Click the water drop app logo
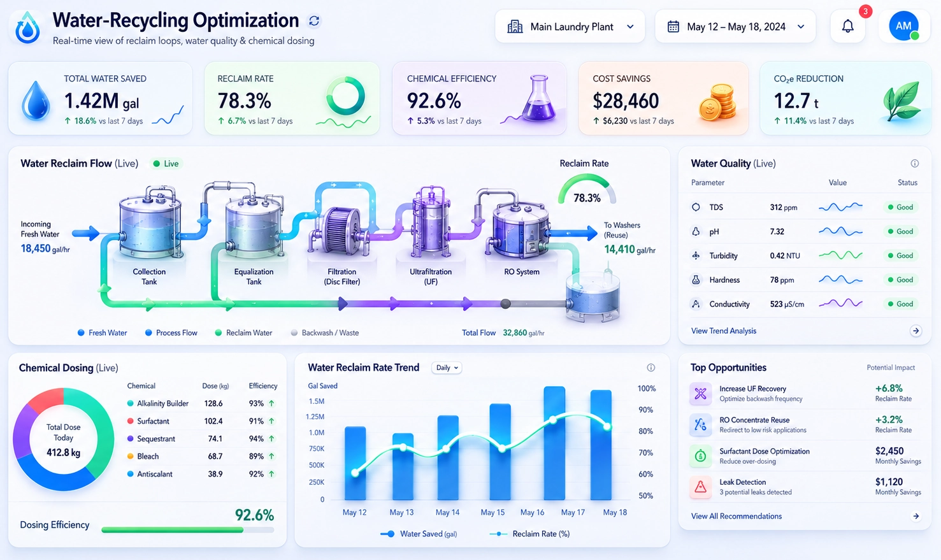The width and height of the screenshot is (941, 560). [x=27, y=28]
